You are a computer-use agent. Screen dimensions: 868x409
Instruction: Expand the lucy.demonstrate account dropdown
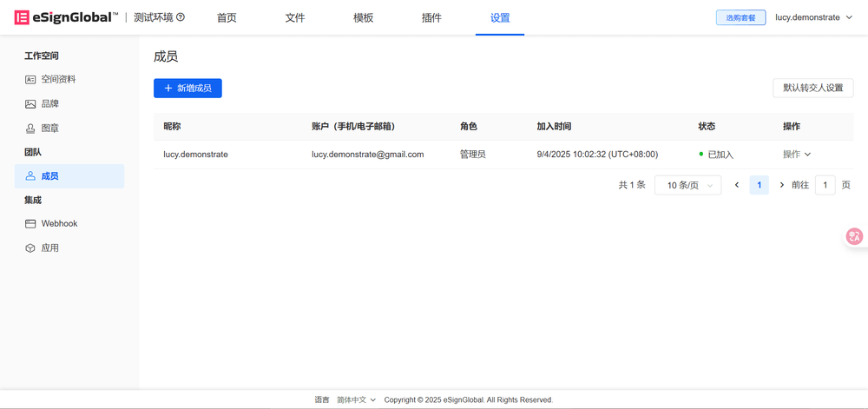point(813,17)
